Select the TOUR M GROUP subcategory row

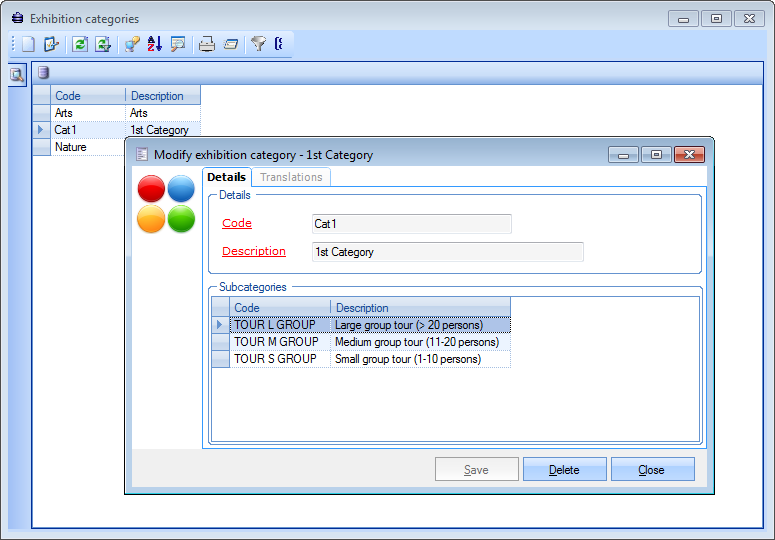pyautogui.click(x=276, y=342)
